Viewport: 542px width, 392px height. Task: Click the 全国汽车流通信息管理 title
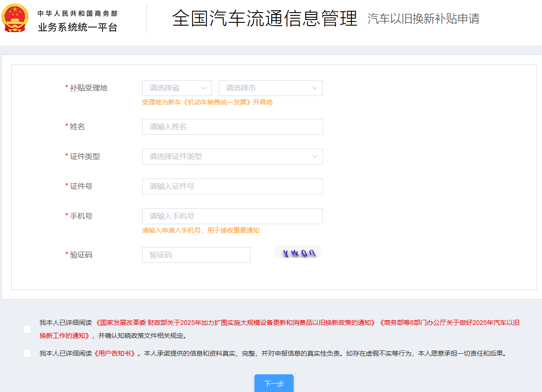264,19
